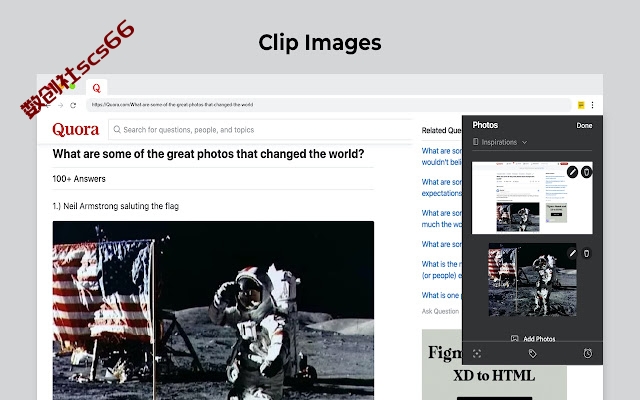Click 'Ask Question' link in sidebar
Viewport: 640px width, 400px height.
point(440,311)
